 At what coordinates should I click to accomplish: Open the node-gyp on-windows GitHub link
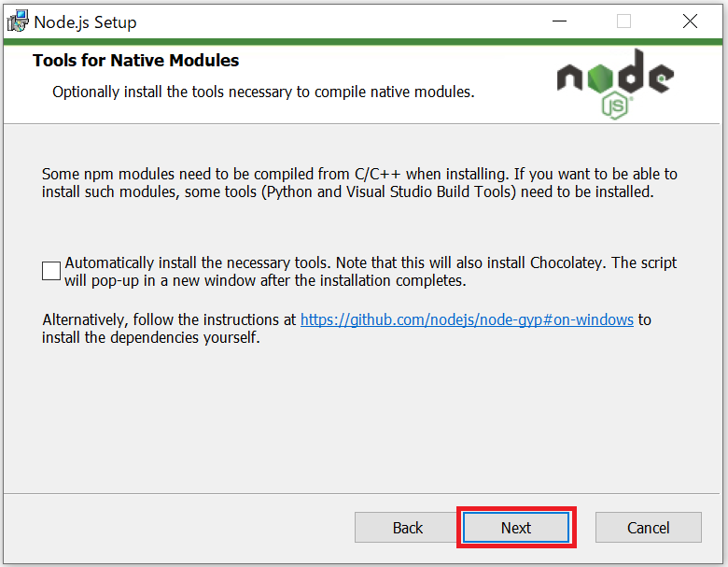(467, 319)
